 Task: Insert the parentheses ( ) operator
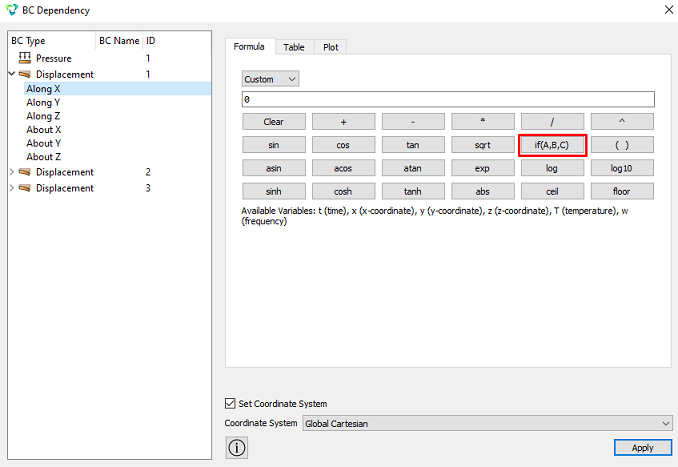(622, 145)
